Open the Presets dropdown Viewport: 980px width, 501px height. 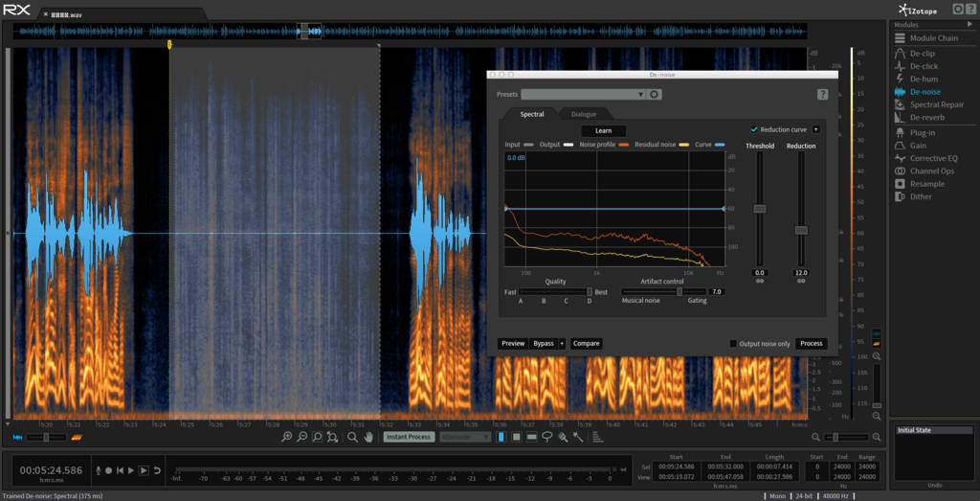coord(583,95)
